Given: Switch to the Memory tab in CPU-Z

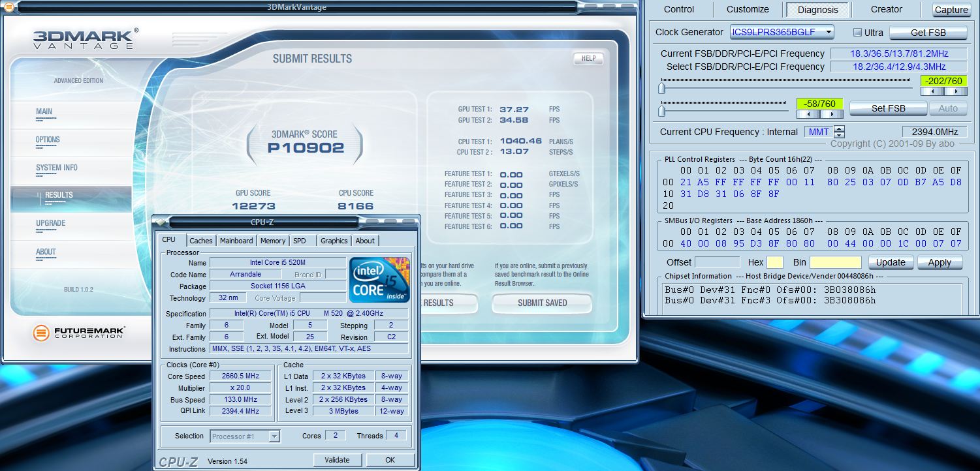Looking at the screenshot, I should (x=273, y=241).
